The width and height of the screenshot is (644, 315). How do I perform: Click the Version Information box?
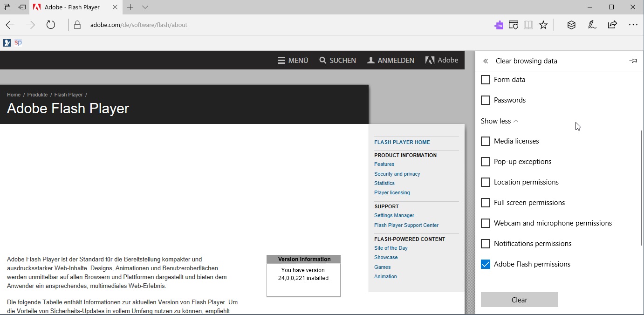(x=303, y=275)
